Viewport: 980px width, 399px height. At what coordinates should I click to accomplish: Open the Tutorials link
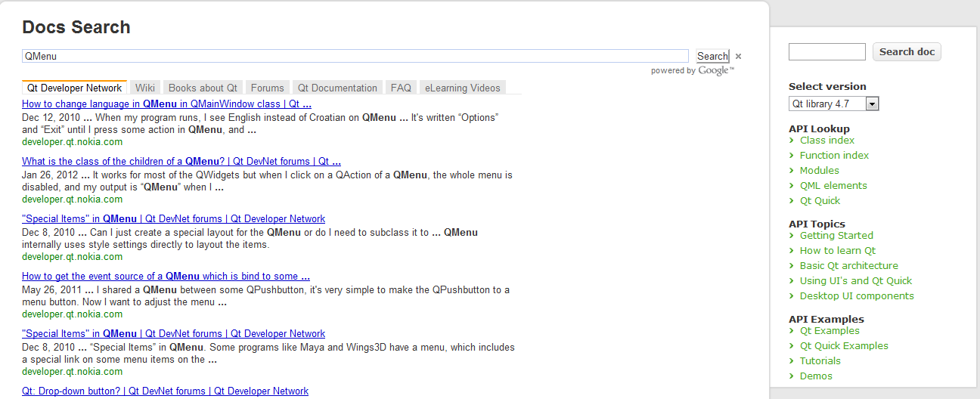(820, 361)
